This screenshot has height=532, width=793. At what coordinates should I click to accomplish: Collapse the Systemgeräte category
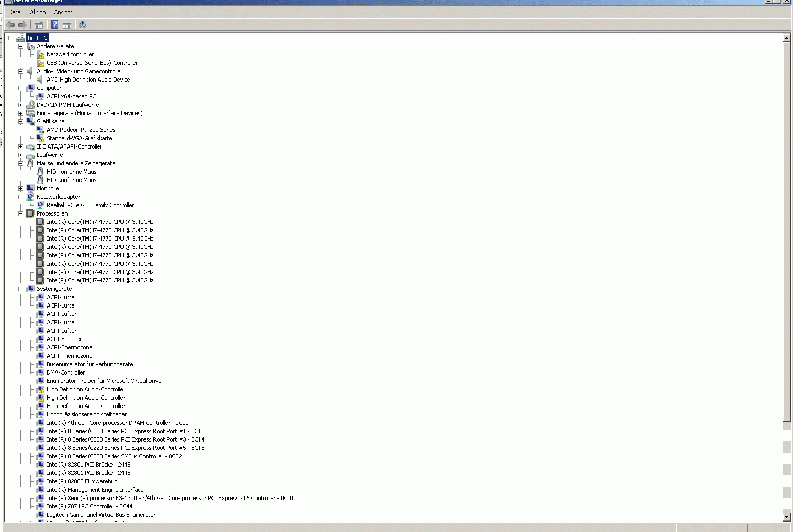coord(20,289)
